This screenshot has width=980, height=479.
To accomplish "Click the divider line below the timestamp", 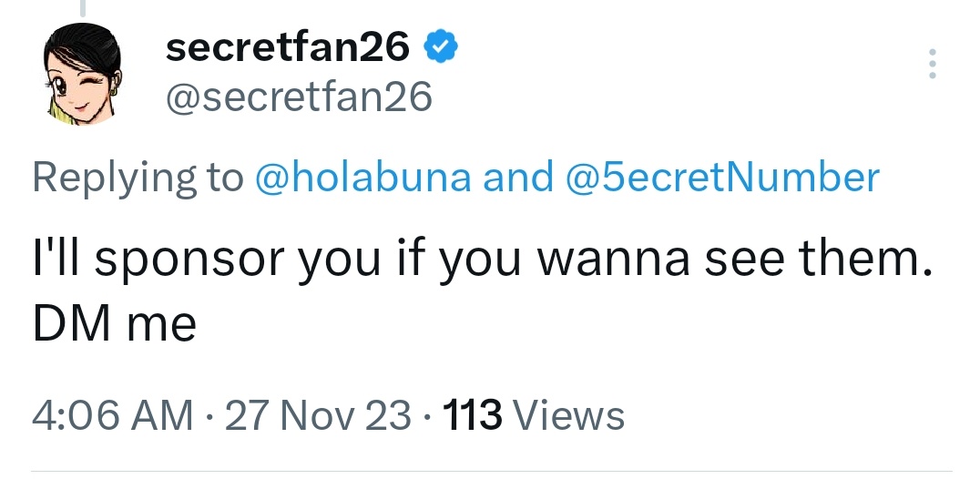I will tap(491, 471).
